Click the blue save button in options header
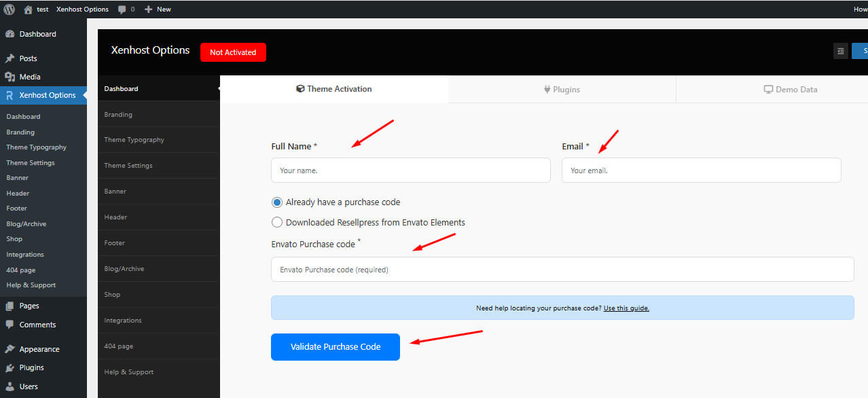Screen dimensions: 868x398 click(860, 51)
